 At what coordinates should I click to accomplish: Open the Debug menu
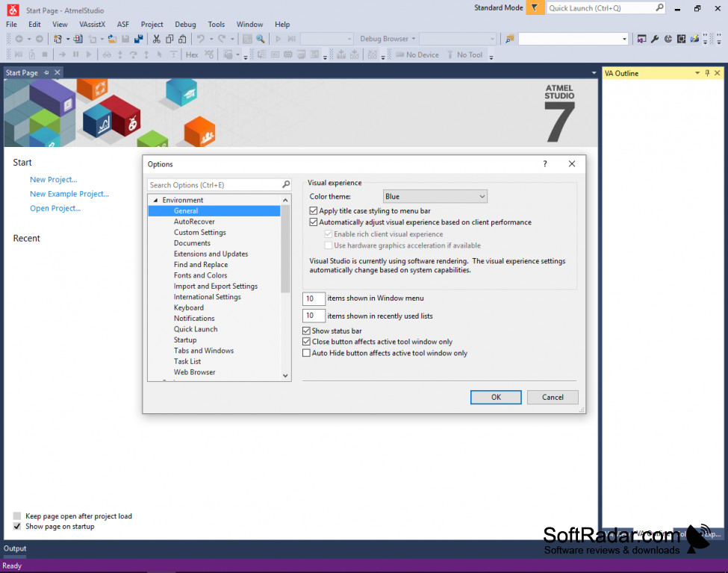tap(185, 24)
